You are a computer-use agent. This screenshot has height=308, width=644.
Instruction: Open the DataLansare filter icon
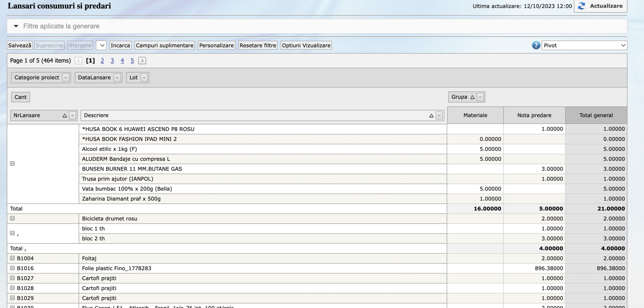[x=117, y=78]
